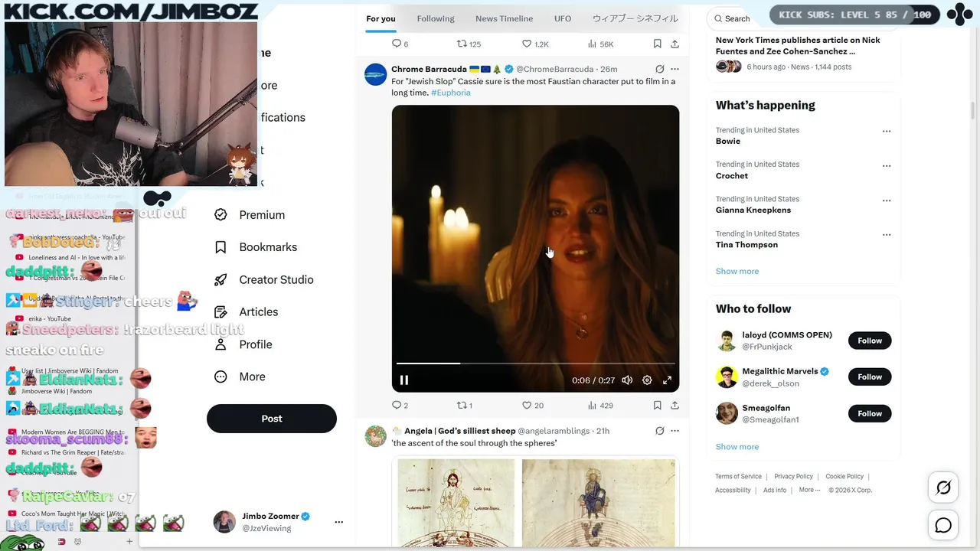The image size is (980, 551).
Task: Like the post with 1.2K likes
Action: (535, 44)
